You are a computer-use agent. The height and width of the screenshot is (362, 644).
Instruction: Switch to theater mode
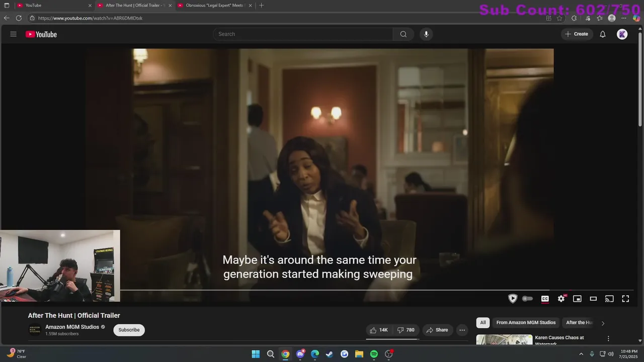point(593,299)
